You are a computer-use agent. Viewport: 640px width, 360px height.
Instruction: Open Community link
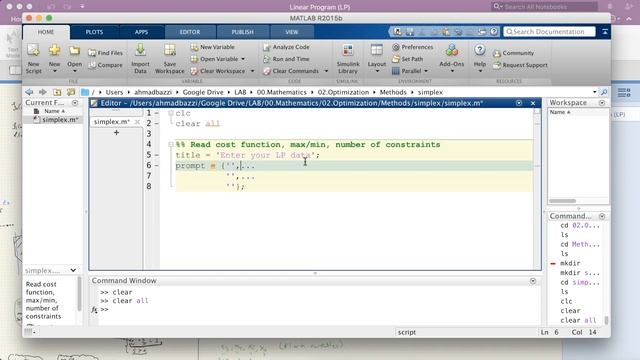[513, 53]
